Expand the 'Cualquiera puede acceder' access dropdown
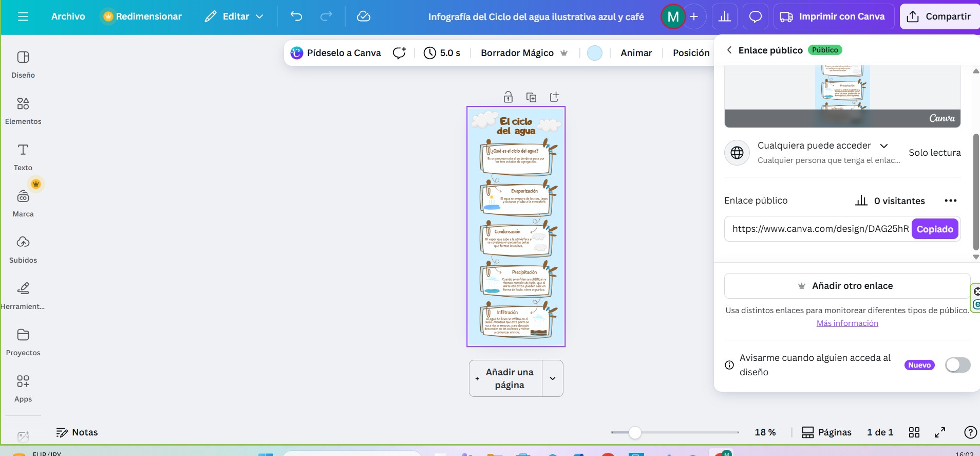 pyautogui.click(x=884, y=146)
